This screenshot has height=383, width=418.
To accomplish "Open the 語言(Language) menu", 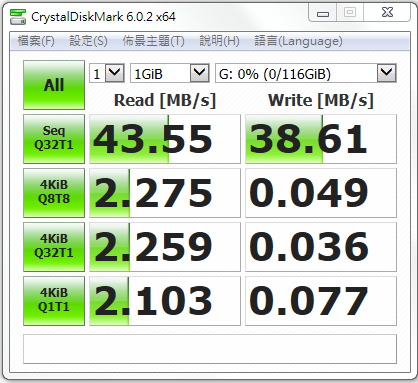I will [x=298, y=41].
